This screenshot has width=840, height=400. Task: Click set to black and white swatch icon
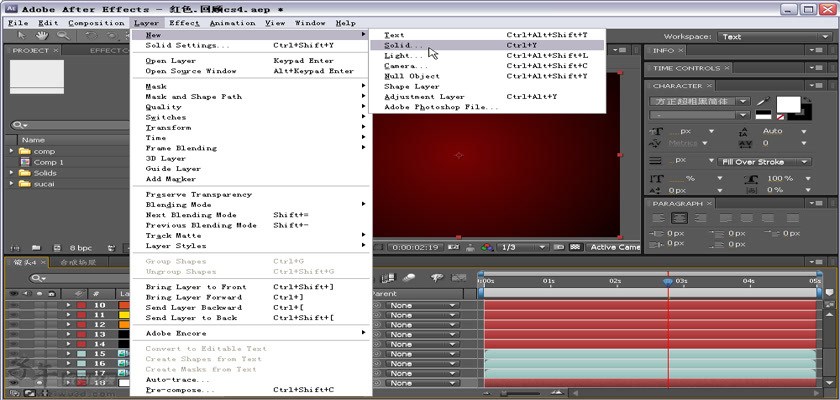pyautogui.click(x=763, y=115)
